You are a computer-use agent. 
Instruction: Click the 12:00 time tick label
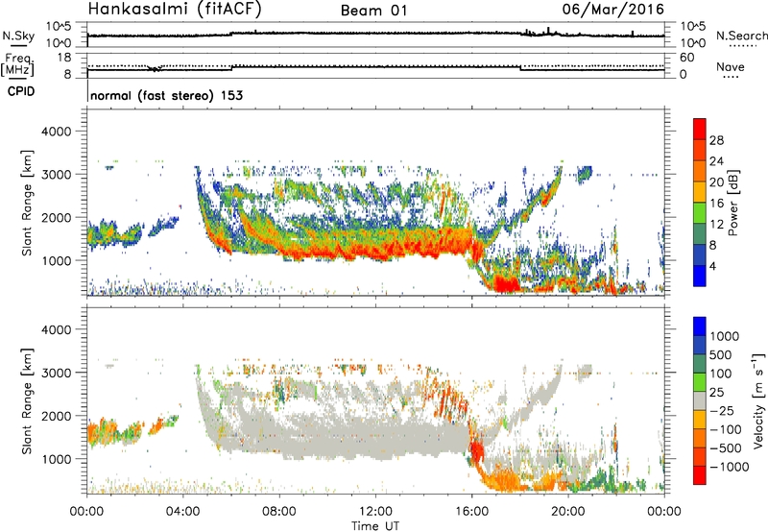click(x=375, y=512)
